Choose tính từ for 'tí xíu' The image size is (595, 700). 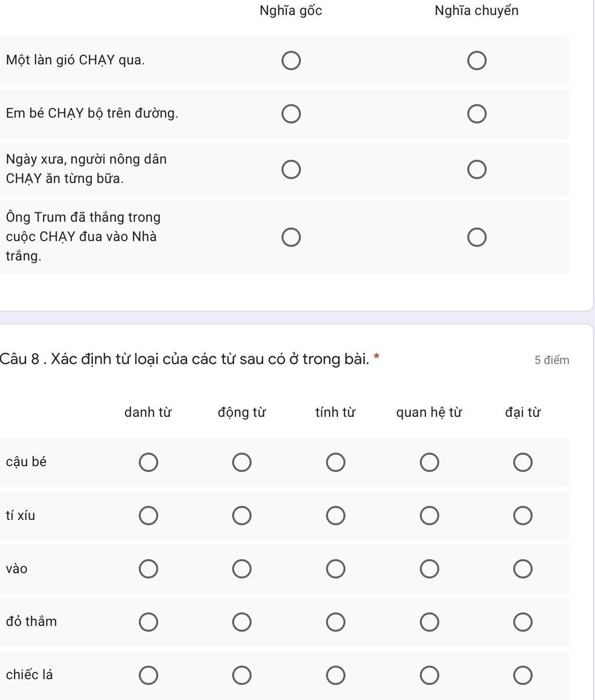point(335,516)
